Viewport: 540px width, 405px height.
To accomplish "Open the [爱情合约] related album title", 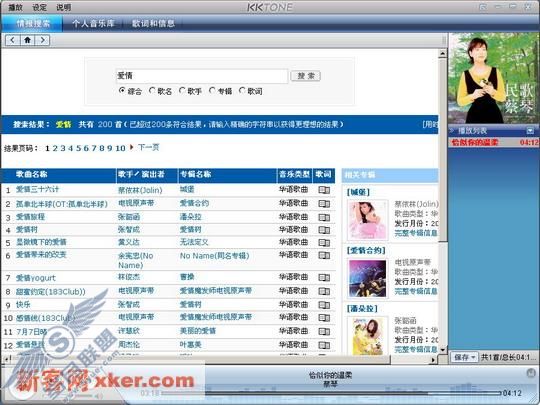I will point(366,250).
